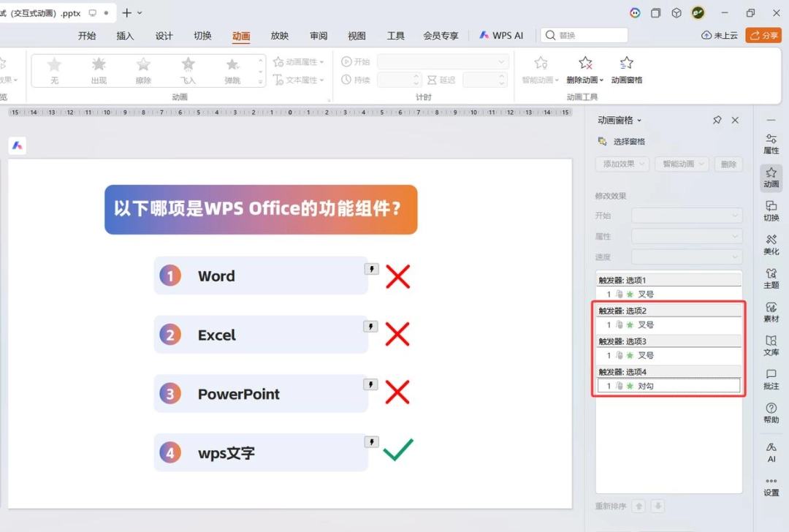Click the 删除 button in animation pane
Viewport: 789px width, 532px height.
point(728,164)
